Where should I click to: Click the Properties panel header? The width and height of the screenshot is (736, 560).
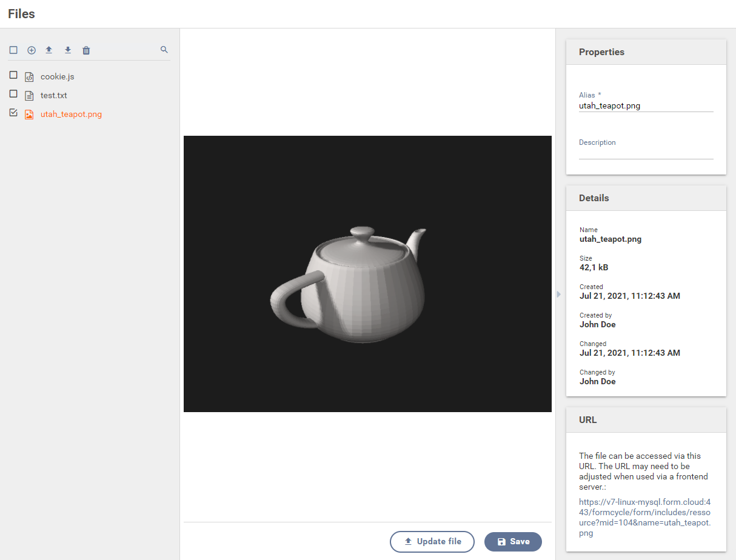pos(646,52)
